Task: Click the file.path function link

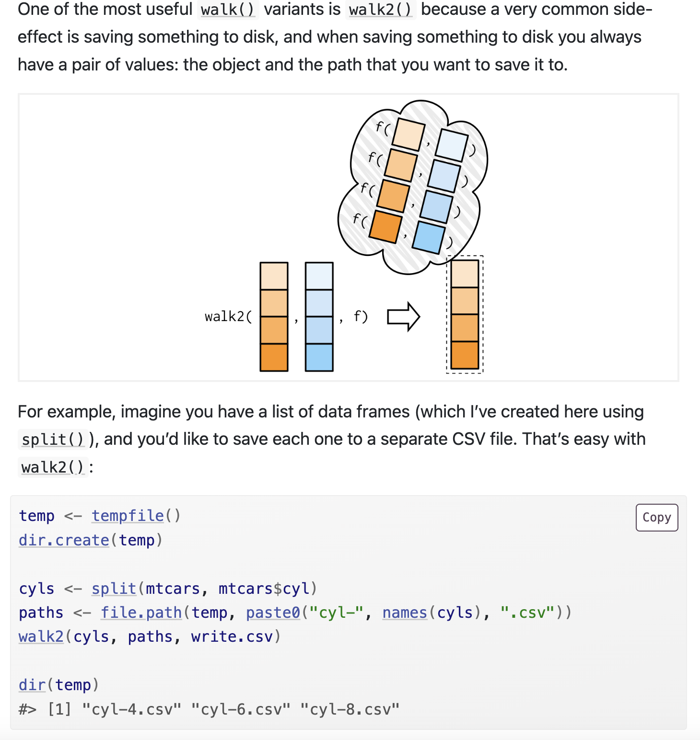Action: click(141, 613)
